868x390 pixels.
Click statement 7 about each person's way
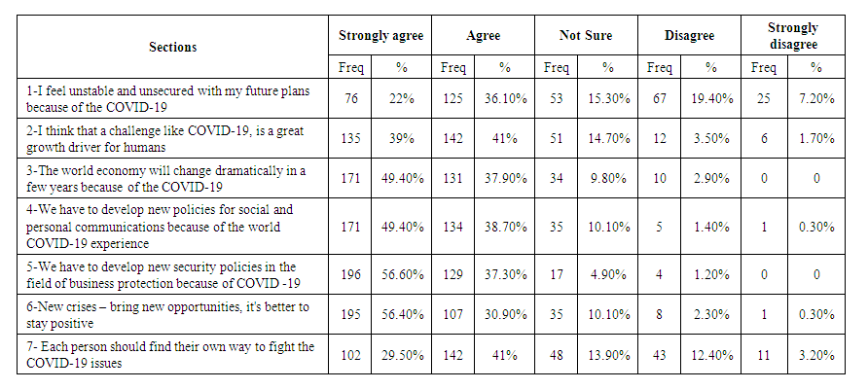point(165,355)
